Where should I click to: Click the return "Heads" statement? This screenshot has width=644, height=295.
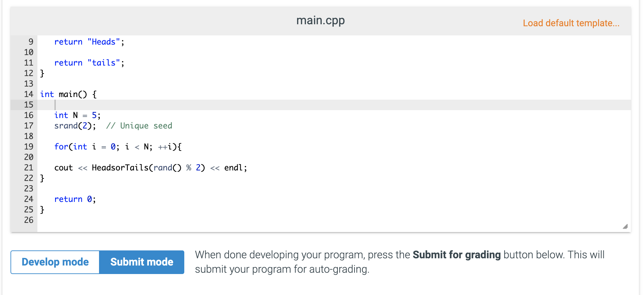(x=89, y=42)
